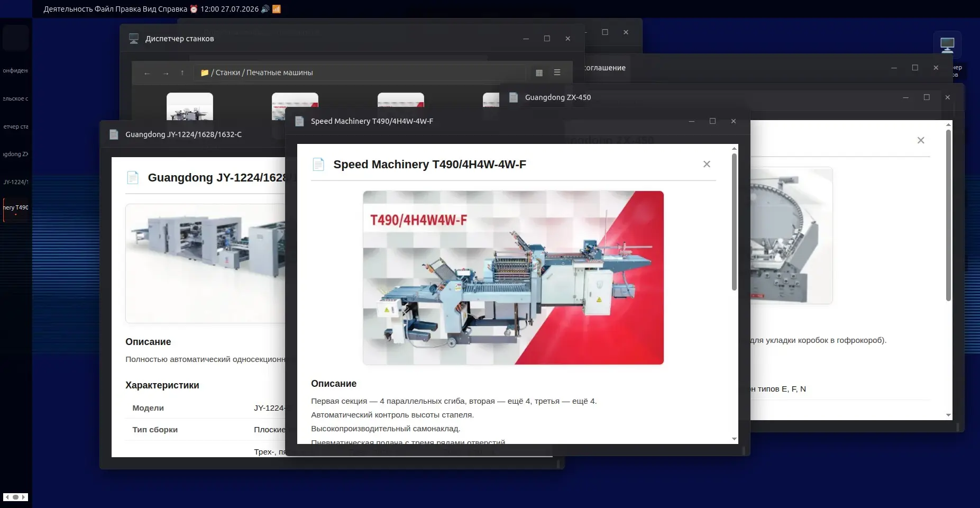Click the 'Первая секция — 4 параллельных сгиба' line
The image size is (980, 508).
pos(454,401)
